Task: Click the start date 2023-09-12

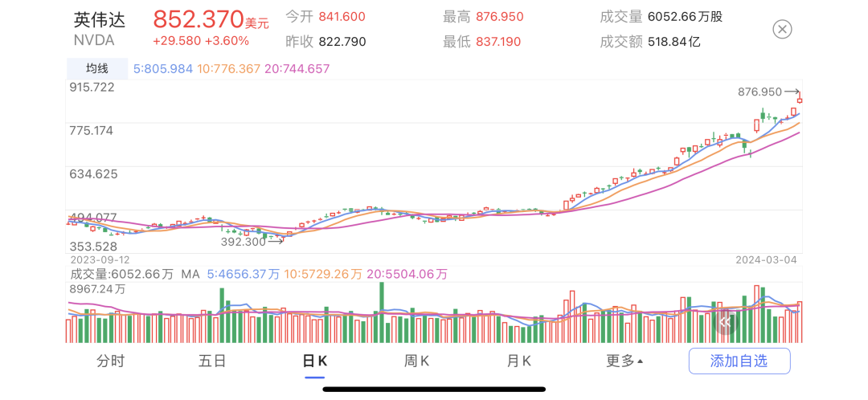Action: click(100, 259)
